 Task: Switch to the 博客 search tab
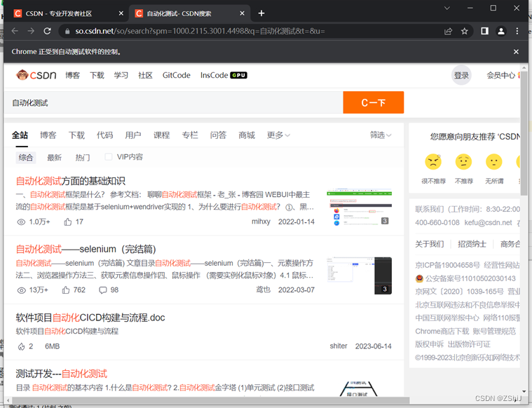pos(48,135)
